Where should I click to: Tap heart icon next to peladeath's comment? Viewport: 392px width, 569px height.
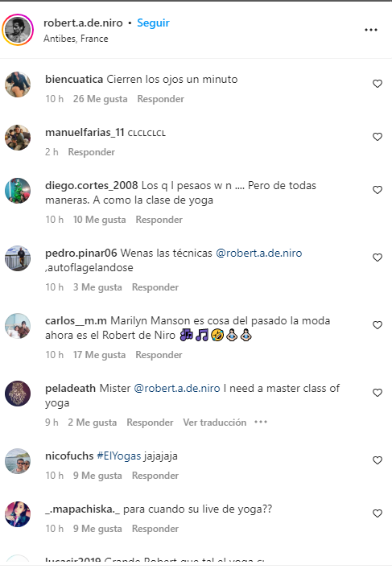click(x=378, y=393)
